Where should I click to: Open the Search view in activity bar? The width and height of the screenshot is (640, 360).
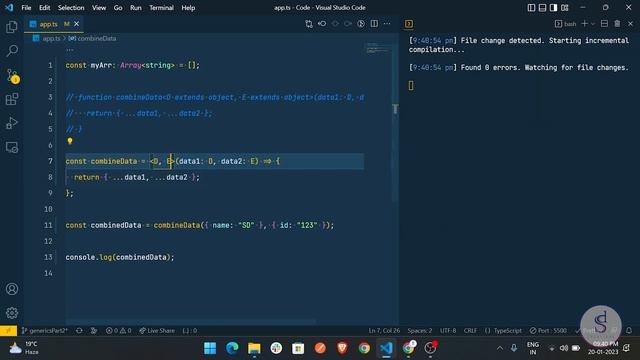(12, 51)
